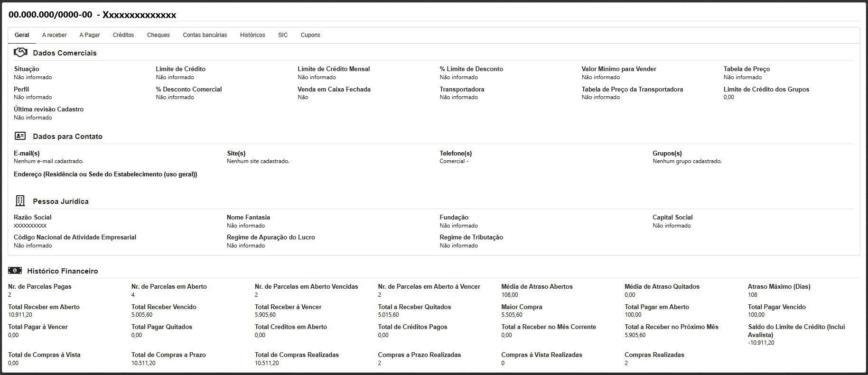
Task: Open the A receber tab
Action: 54,35
